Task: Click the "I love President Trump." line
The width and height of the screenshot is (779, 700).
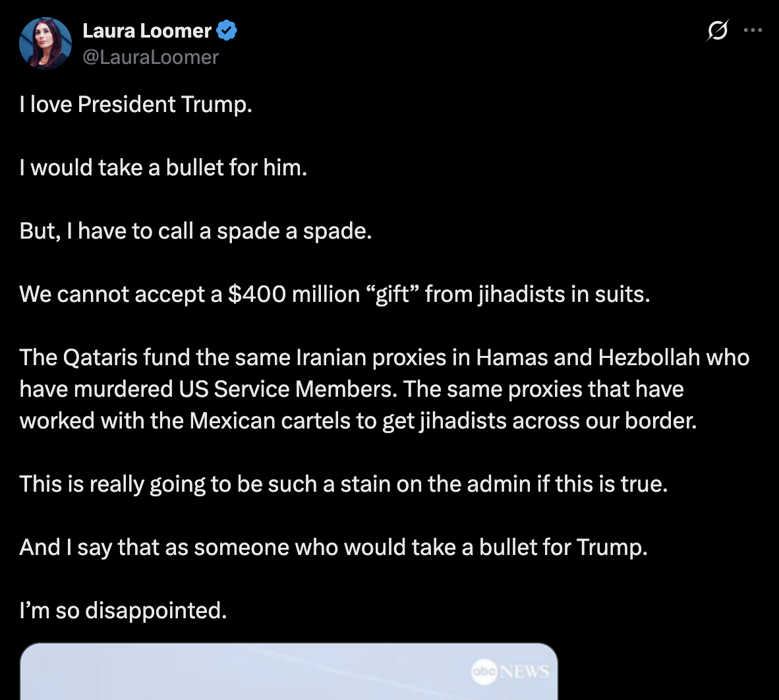Action: [x=136, y=104]
